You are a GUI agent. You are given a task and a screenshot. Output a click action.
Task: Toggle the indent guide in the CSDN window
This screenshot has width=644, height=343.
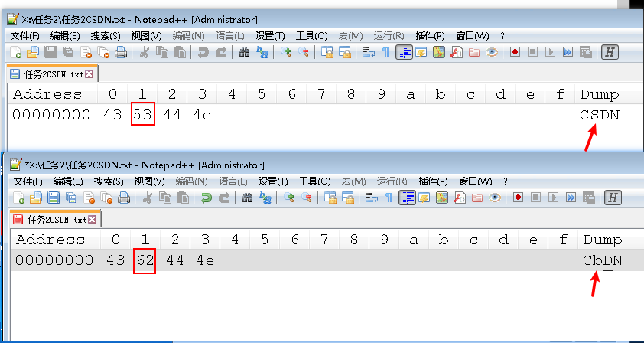[404, 52]
